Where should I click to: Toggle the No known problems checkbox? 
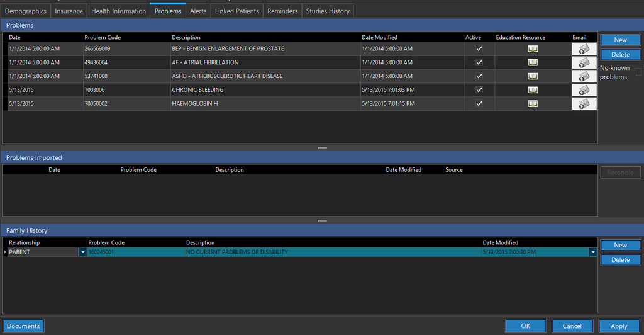(x=638, y=72)
